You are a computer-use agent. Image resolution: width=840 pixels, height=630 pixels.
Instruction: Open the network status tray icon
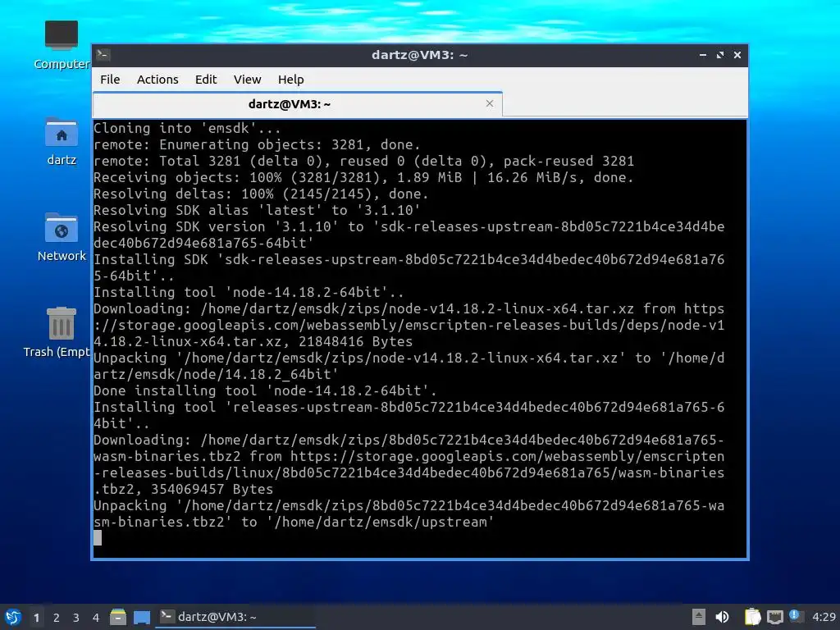click(774, 617)
